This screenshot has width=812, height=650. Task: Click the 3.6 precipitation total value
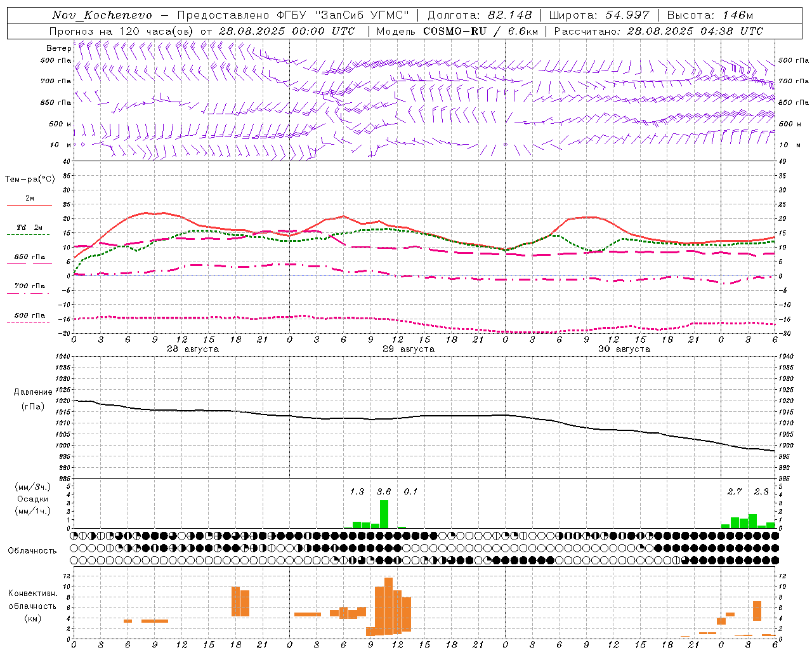tap(384, 491)
